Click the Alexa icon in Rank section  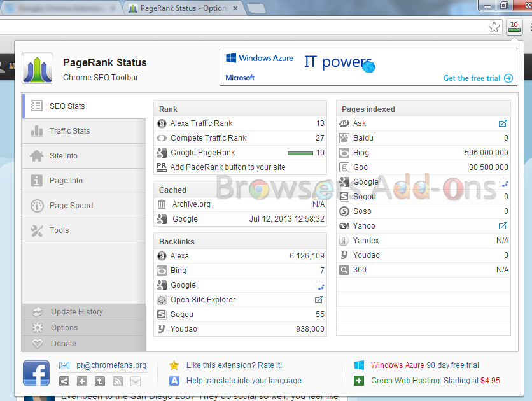click(x=162, y=123)
